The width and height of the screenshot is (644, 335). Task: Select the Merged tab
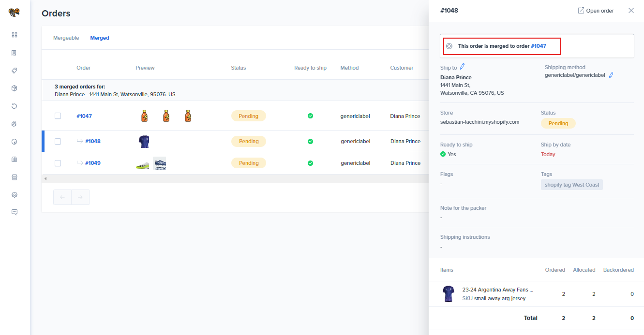click(100, 38)
